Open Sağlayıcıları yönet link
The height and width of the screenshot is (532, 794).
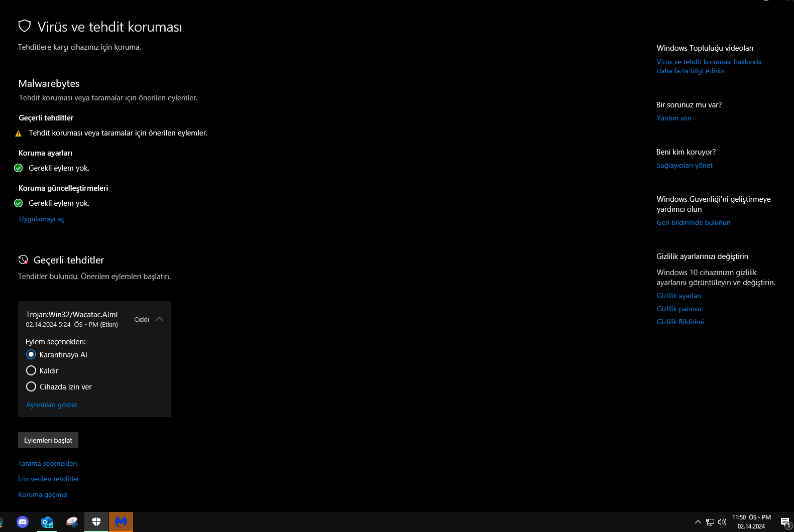(685, 166)
